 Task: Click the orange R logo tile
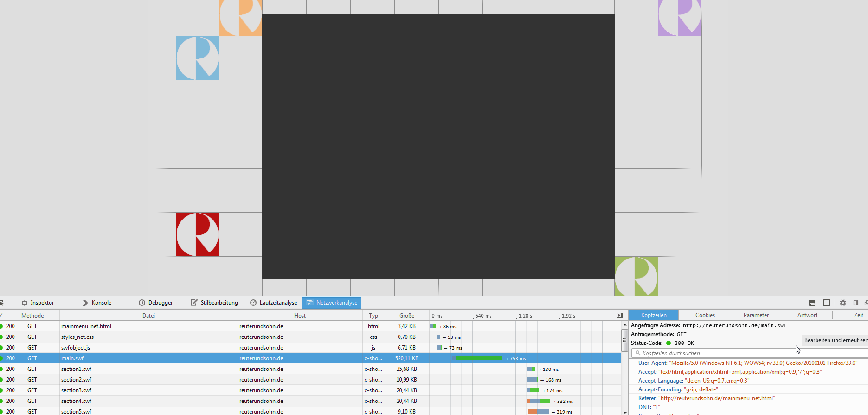pyautogui.click(x=241, y=18)
